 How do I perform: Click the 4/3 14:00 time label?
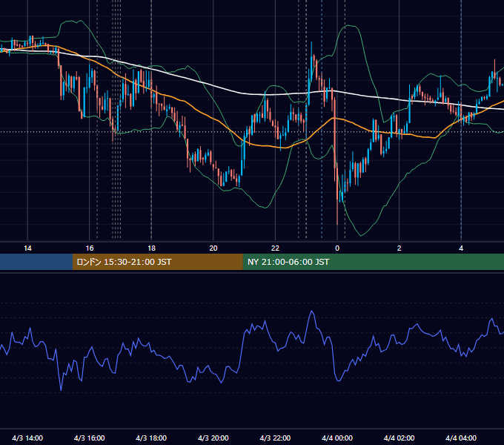click(x=27, y=438)
